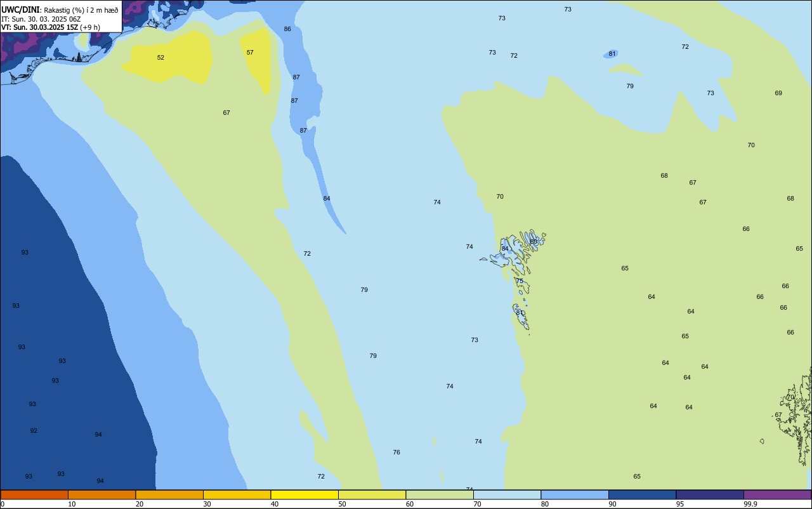This screenshot has width=812, height=509.
Task: Click the dark blue 90–95 legend swatch
Action: click(642, 494)
